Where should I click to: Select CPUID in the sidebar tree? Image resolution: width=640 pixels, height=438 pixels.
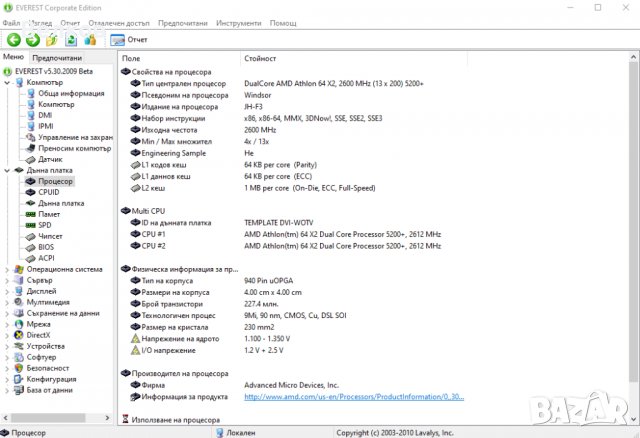pos(48,192)
